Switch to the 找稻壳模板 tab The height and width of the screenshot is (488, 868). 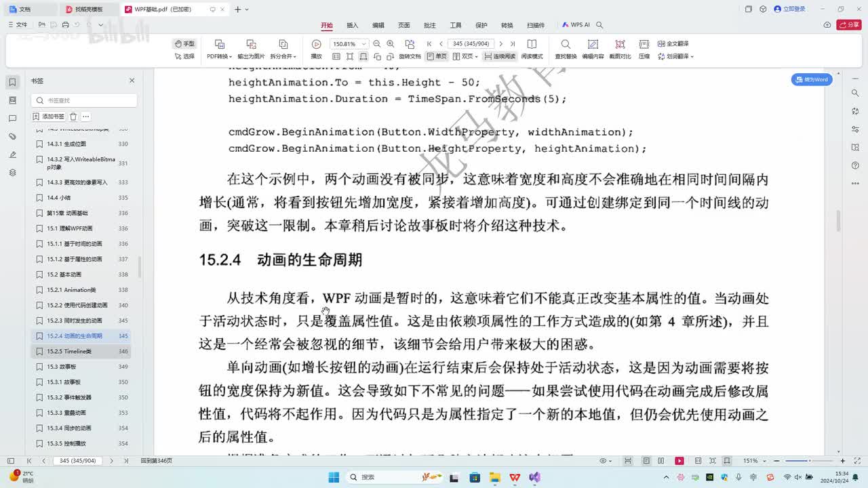coord(89,9)
